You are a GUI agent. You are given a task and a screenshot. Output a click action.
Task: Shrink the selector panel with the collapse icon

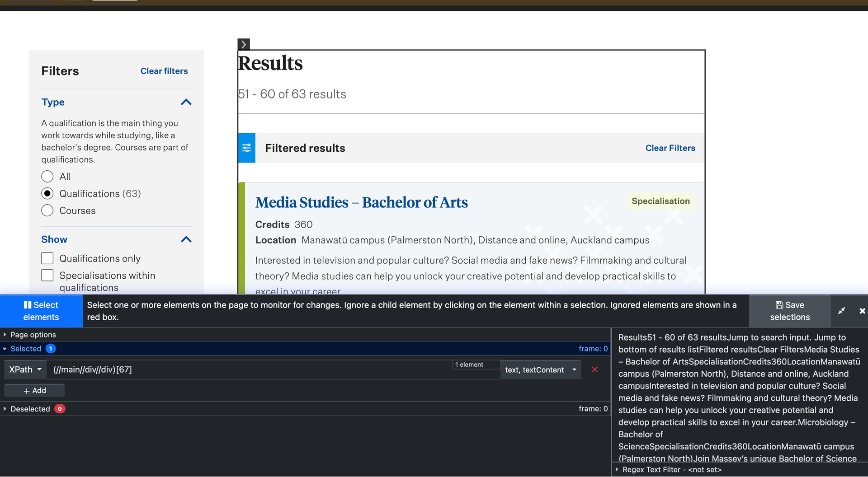[841, 311]
